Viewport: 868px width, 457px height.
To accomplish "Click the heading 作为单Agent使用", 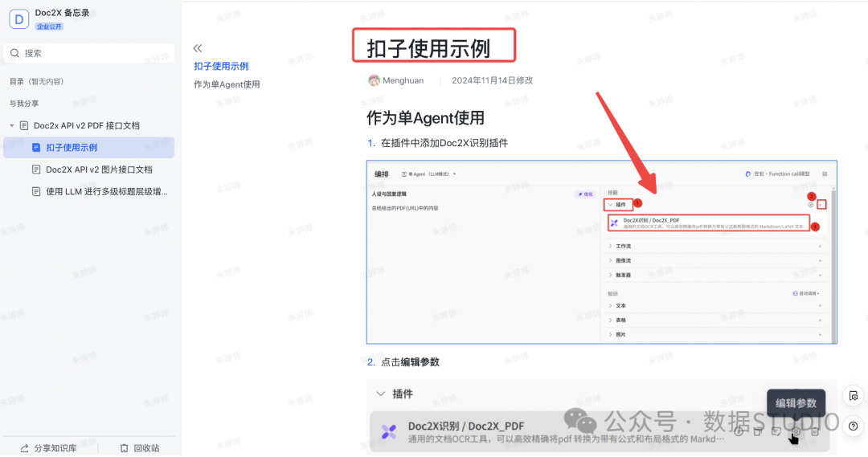I will 425,118.
